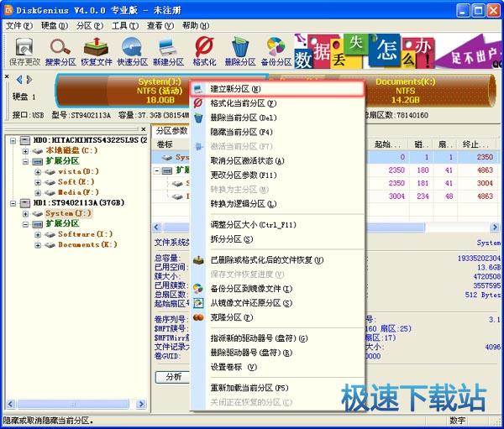Go to previous disk with left arrow

[19, 79]
